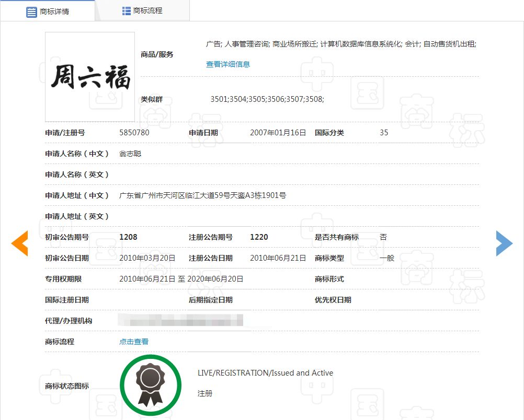Click the 申请人地址（中文） label
Viewport: 524px width, 420px height.
77,195
